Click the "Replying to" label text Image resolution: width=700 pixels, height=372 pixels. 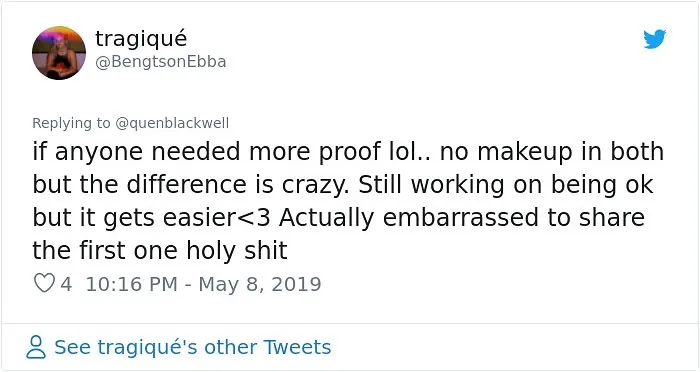pos(71,123)
